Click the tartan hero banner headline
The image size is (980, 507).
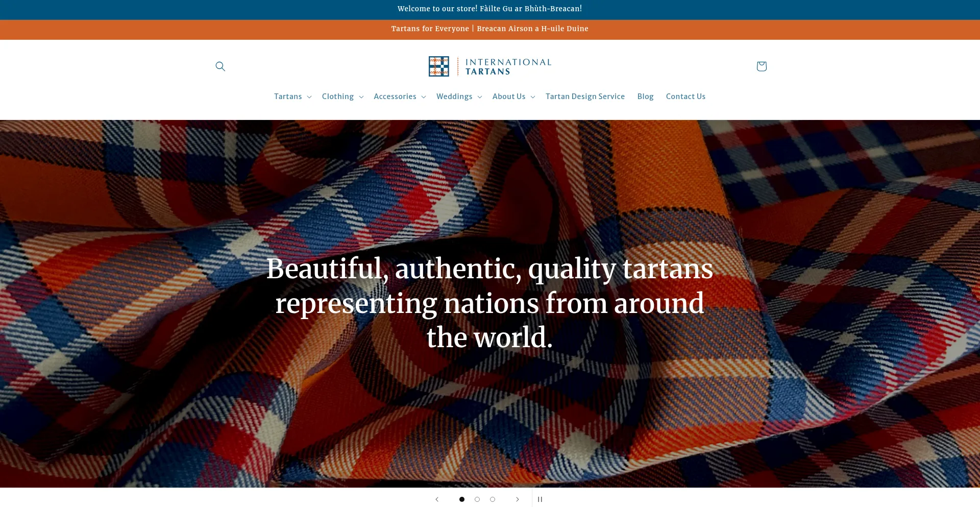pos(489,303)
